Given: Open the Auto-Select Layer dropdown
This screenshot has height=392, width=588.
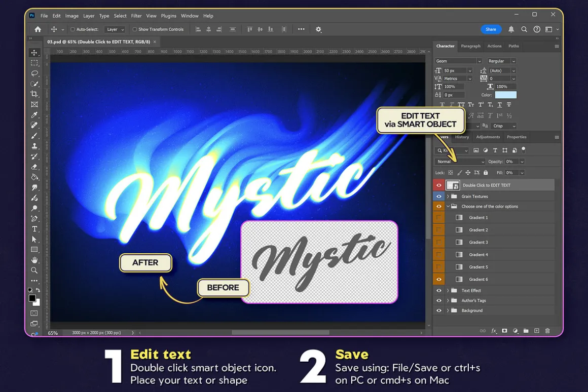Looking at the screenshot, I should coord(115,29).
